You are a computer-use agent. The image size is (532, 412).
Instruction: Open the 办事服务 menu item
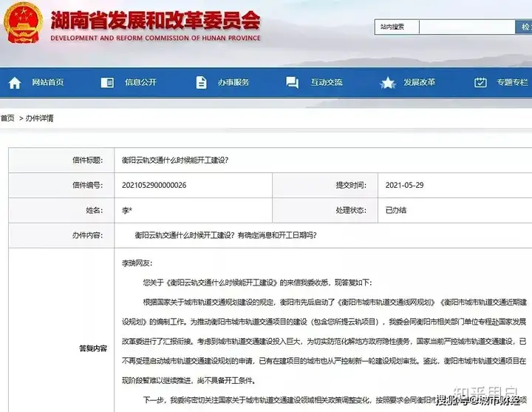233,82
